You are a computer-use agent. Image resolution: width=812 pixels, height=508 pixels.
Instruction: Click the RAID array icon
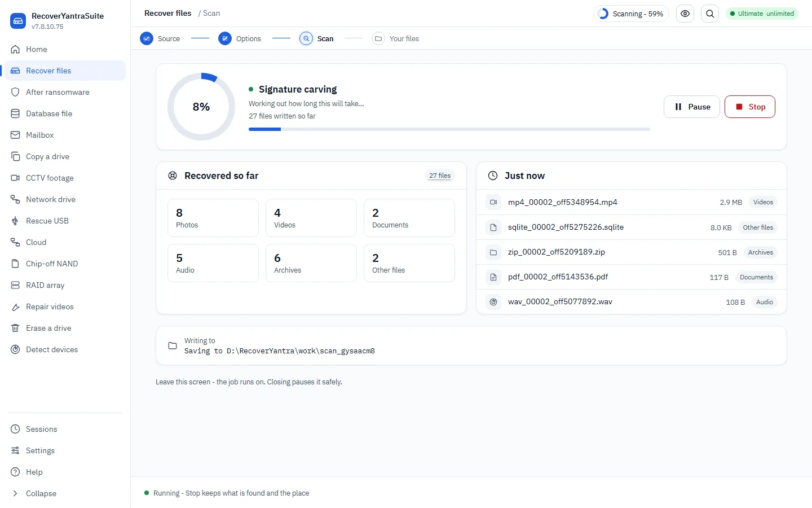click(15, 285)
